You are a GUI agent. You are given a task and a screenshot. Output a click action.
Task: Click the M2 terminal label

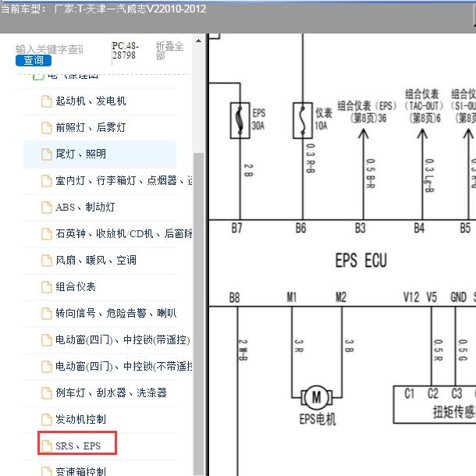tap(341, 297)
